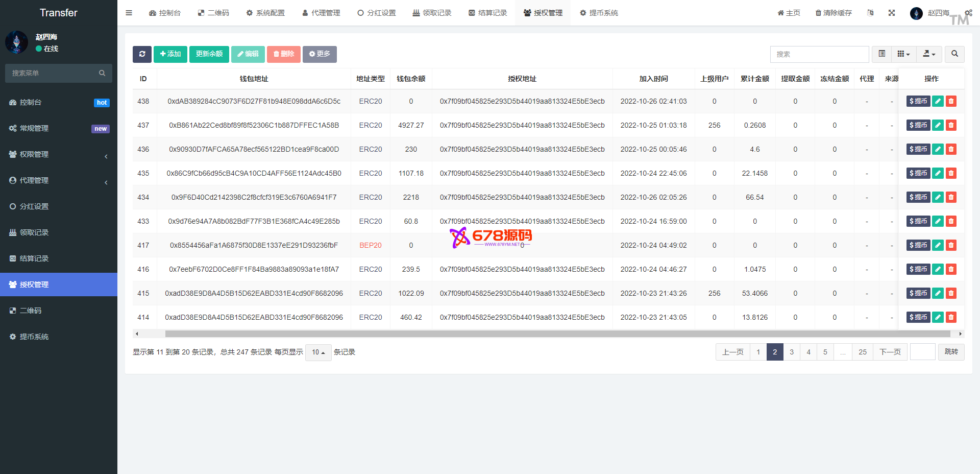Toggle the table card view button
Screen dimensions: 980x474
click(x=881, y=54)
